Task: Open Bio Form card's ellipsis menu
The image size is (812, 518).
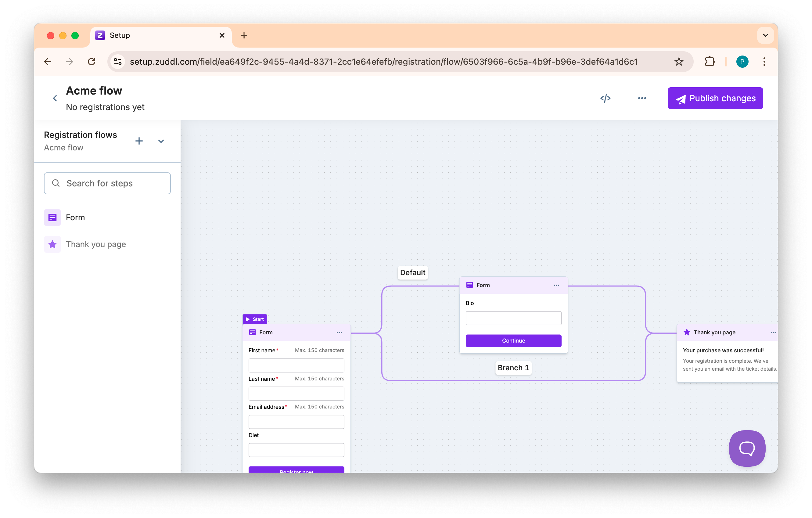Action: tap(556, 285)
